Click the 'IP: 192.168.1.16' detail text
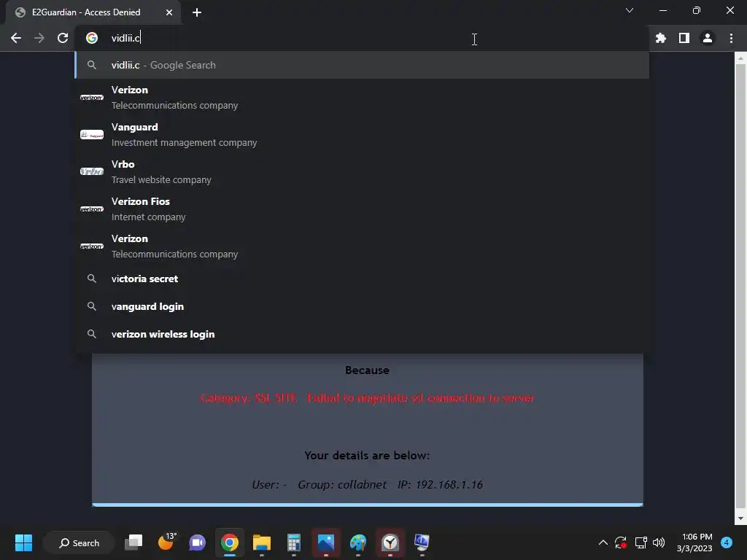747x560 pixels. point(440,485)
